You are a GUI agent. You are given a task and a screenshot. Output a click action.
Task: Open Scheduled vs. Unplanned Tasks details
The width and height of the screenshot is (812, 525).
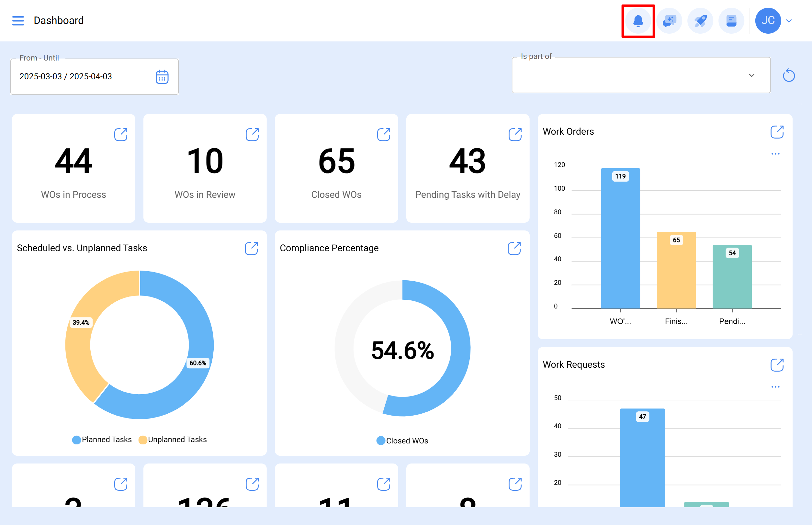click(x=251, y=249)
